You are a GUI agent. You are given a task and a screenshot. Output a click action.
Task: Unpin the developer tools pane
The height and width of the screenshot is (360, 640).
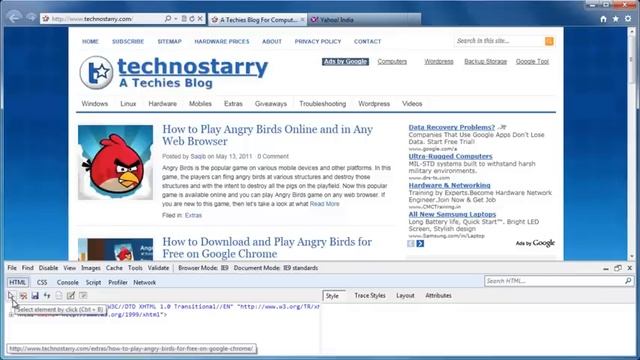(x=618, y=268)
